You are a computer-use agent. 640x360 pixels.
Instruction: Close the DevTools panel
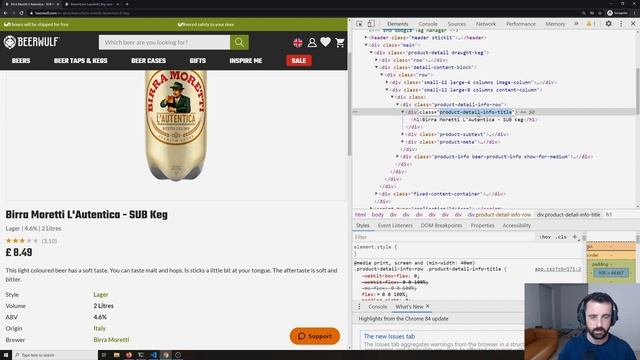pos(633,24)
